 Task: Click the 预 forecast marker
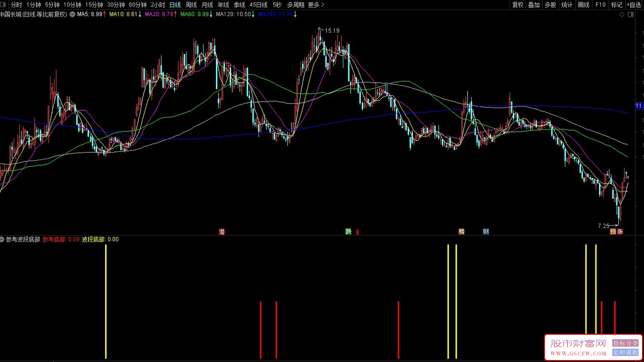(x=613, y=232)
